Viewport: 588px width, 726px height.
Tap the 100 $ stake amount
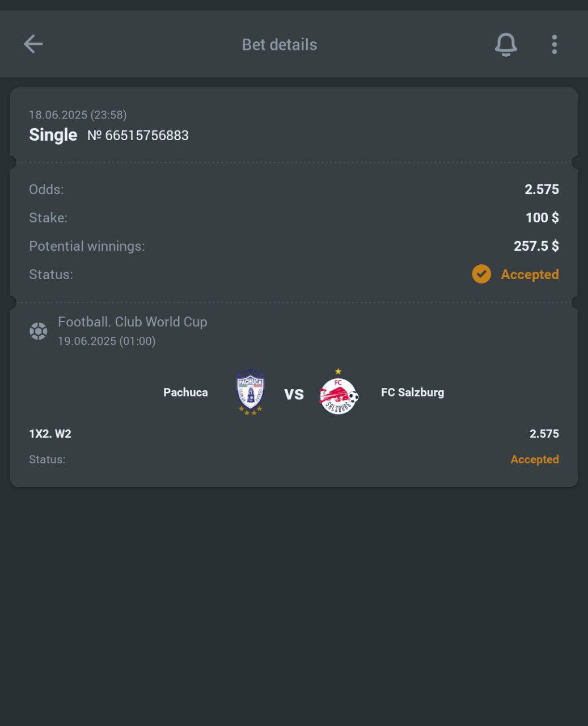542,218
